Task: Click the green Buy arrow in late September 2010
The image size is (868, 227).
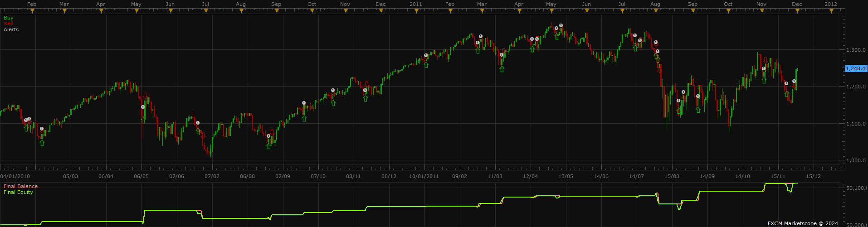Action: coord(304,118)
